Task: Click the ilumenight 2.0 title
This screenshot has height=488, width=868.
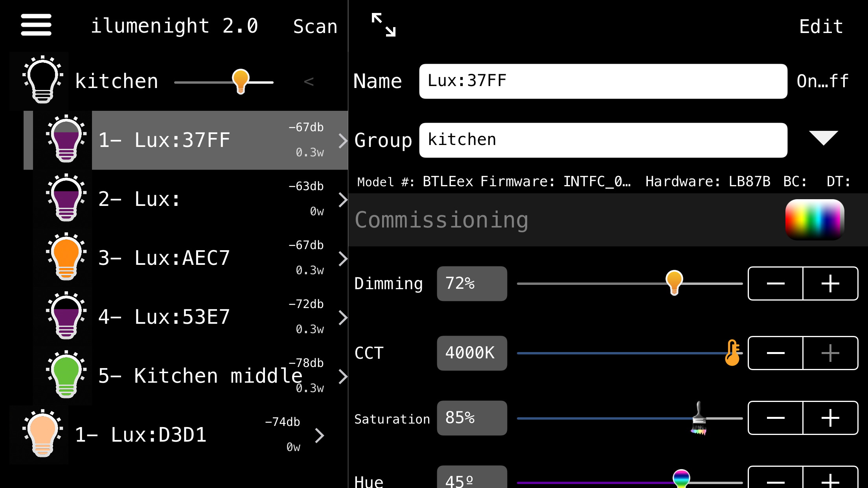Action: [x=174, y=26]
